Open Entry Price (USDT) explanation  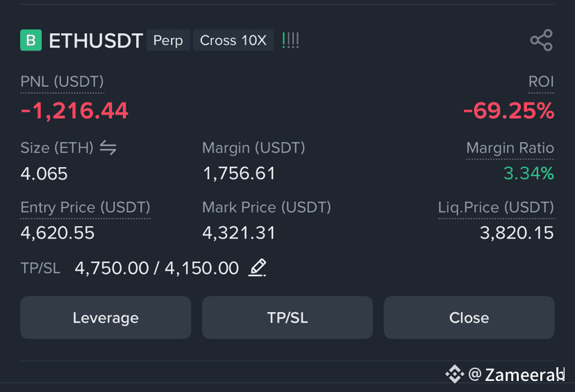tap(85, 207)
